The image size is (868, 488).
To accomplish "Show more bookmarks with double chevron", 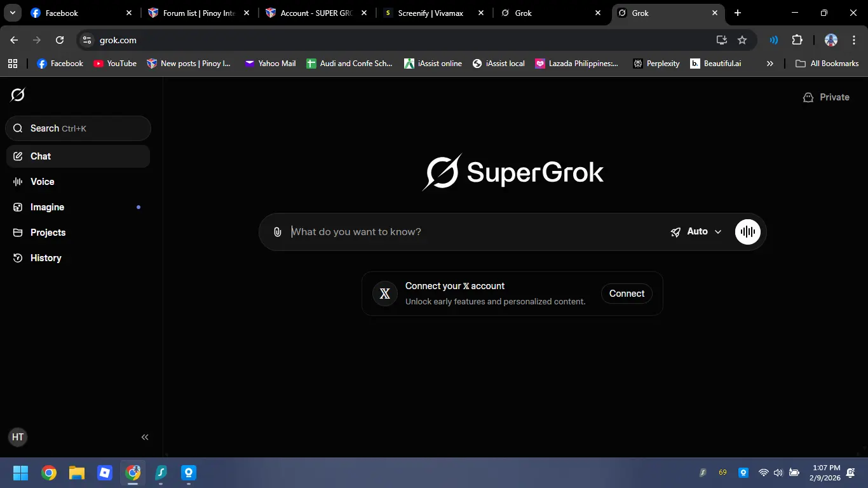I will pos(770,64).
